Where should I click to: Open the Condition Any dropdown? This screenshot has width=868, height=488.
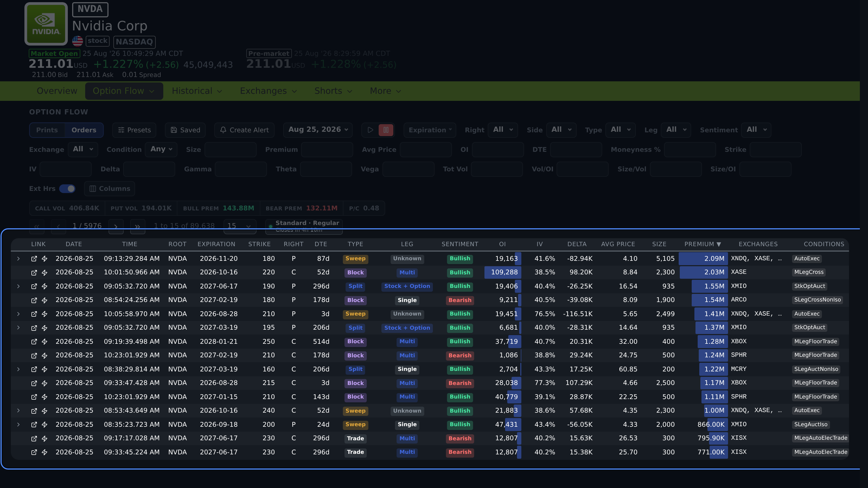pyautogui.click(x=161, y=149)
